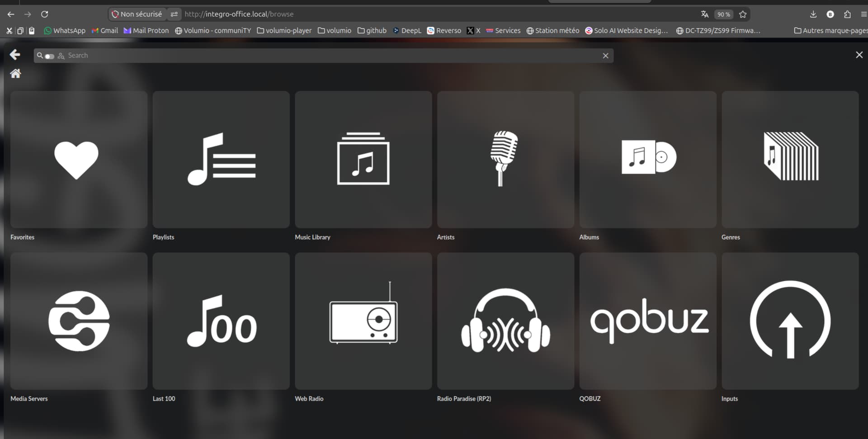The image size is (868, 439).
Task: Click the Volumio back arrow
Action: coord(15,55)
